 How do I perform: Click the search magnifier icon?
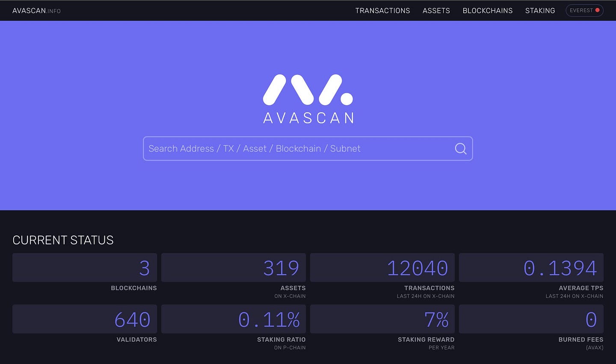(x=461, y=149)
